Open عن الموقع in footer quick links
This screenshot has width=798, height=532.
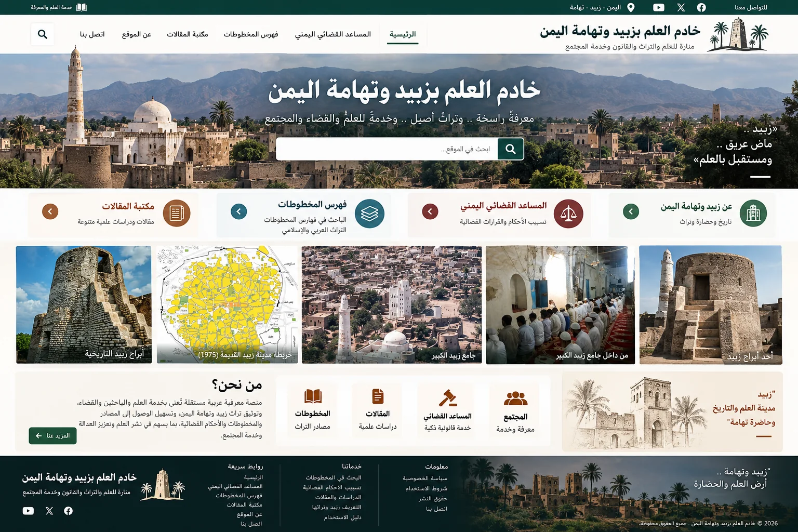coord(249,514)
